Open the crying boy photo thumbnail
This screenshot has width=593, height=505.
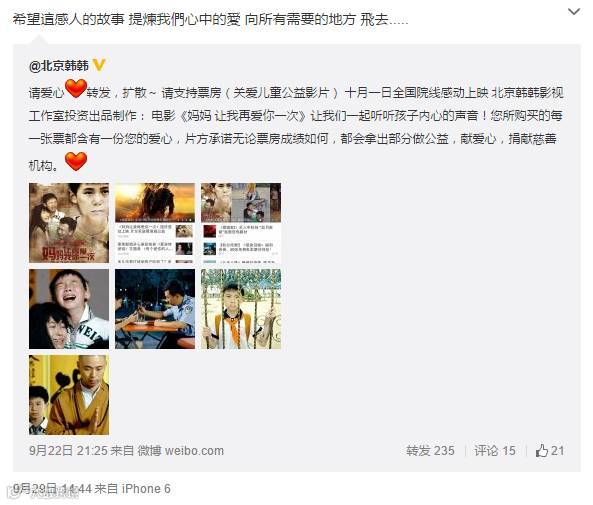click(69, 309)
